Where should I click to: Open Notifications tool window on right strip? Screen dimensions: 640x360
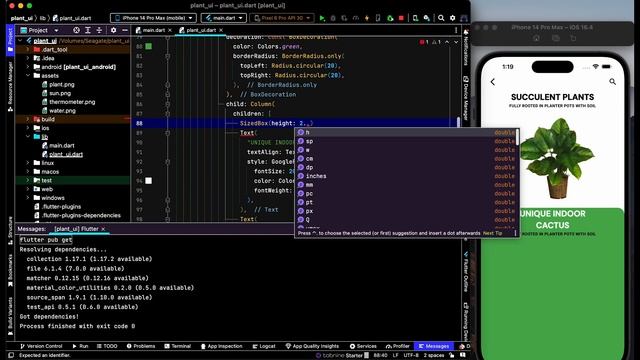tap(465, 47)
